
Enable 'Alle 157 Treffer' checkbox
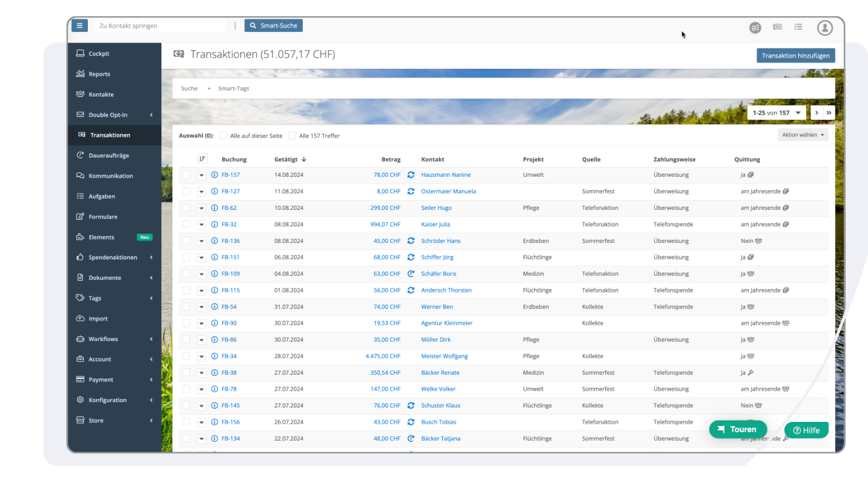[x=292, y=136]
